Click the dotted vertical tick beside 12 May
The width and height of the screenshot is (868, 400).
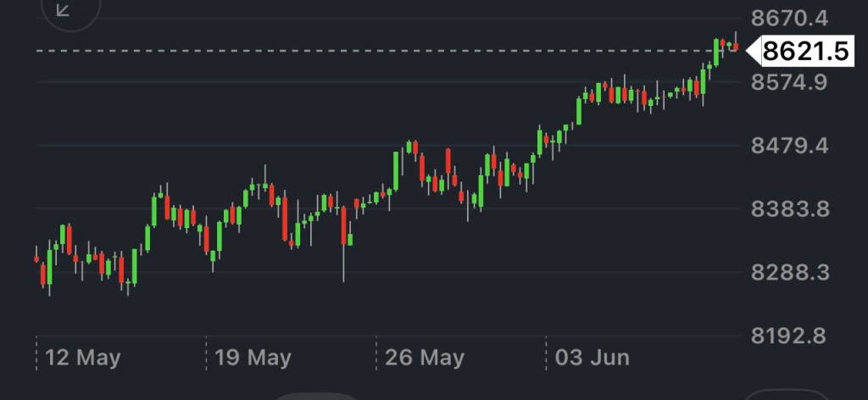[37, 353]
